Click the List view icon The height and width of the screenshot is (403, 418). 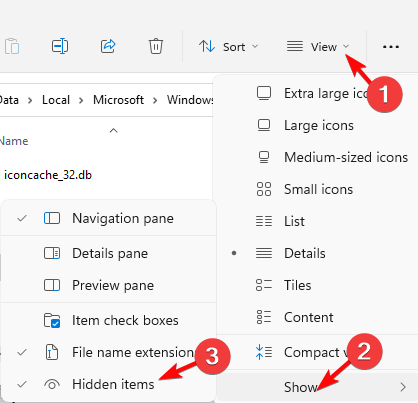click(x=264, y=221)
